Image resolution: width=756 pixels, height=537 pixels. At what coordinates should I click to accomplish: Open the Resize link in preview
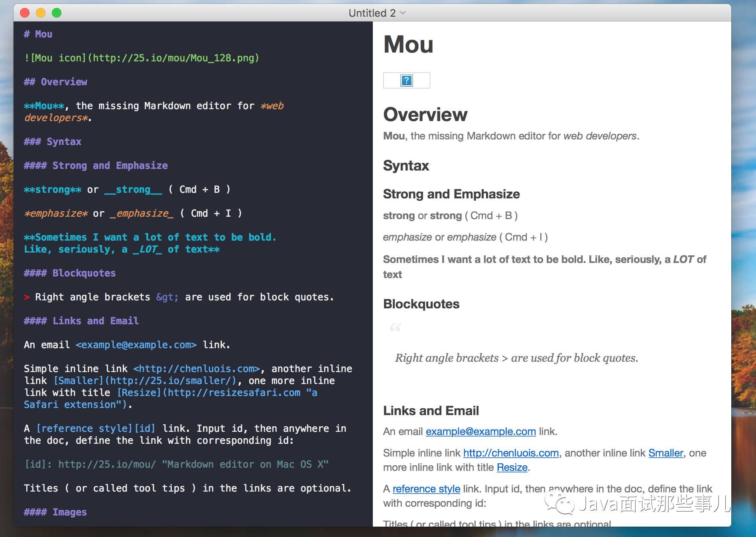[512, 467]
